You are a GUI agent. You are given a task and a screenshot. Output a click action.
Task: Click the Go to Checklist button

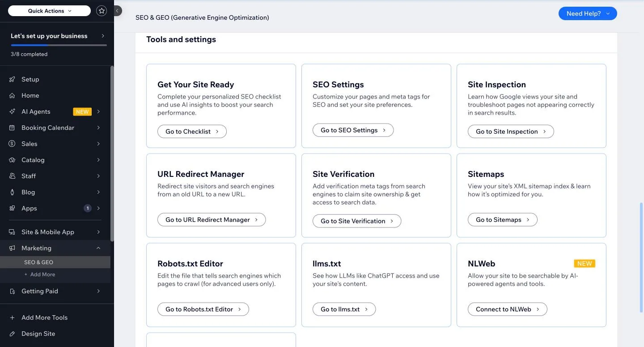[x=192, y=131]
